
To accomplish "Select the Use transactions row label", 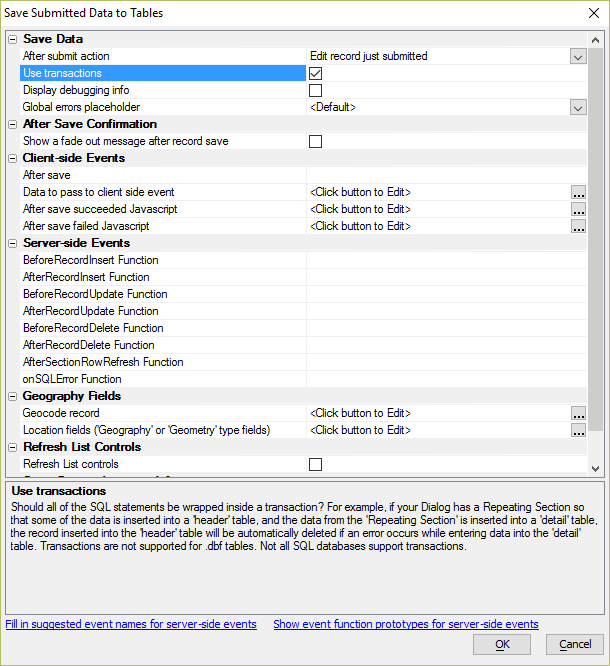I will (x=62, y=73).
